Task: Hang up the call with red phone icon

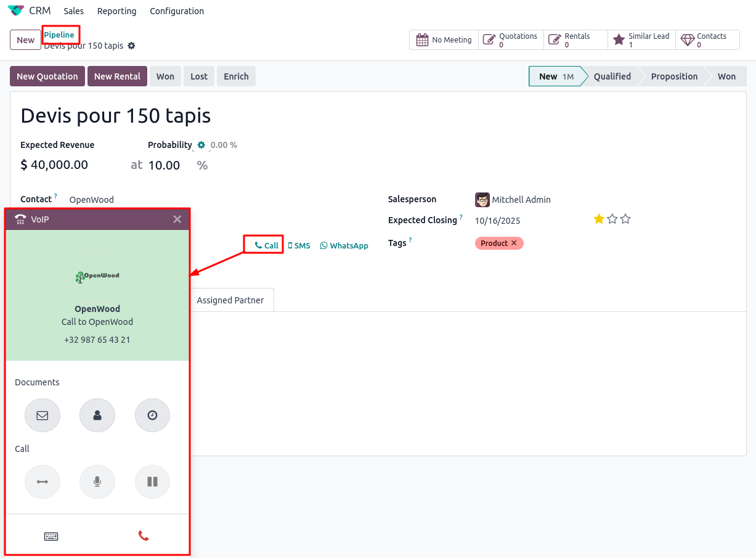Action: 144,536
